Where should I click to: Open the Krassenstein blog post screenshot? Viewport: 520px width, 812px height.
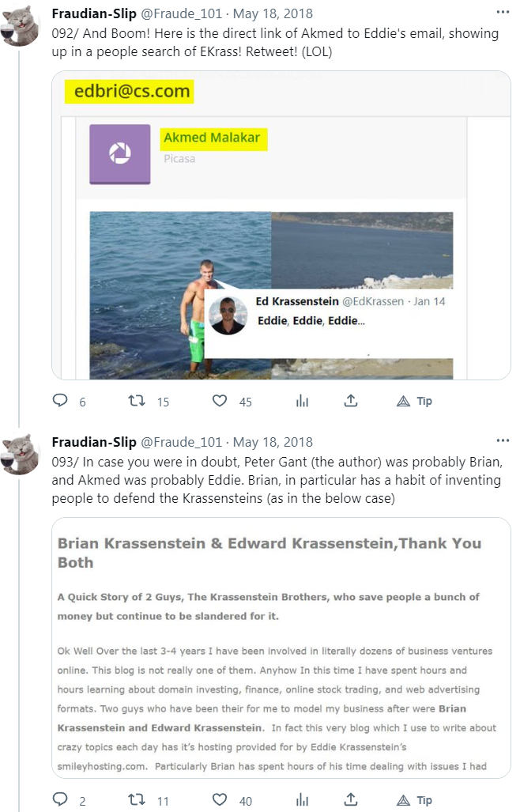[281, 648]
